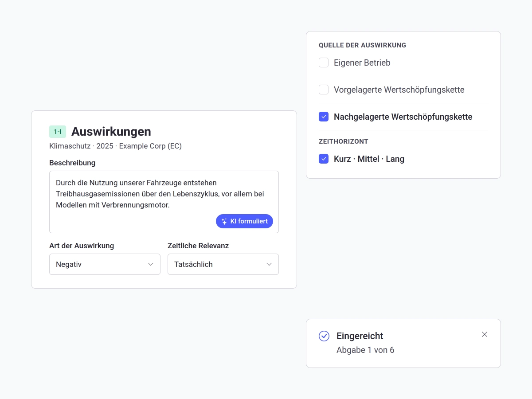Click chevron arrow in Art der Auswirkung
The image size is (532, 399).
pyautogui.click(x=150, y=264)
